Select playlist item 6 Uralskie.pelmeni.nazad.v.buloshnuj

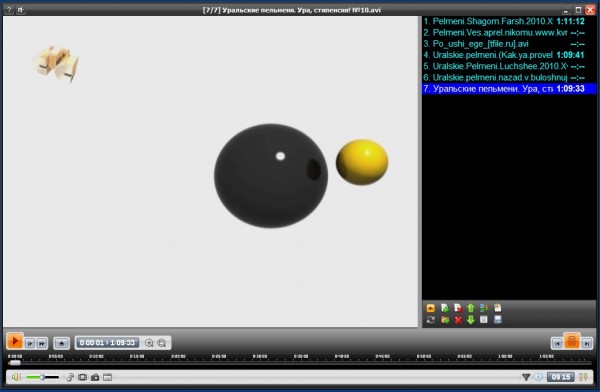coord(509,78)
